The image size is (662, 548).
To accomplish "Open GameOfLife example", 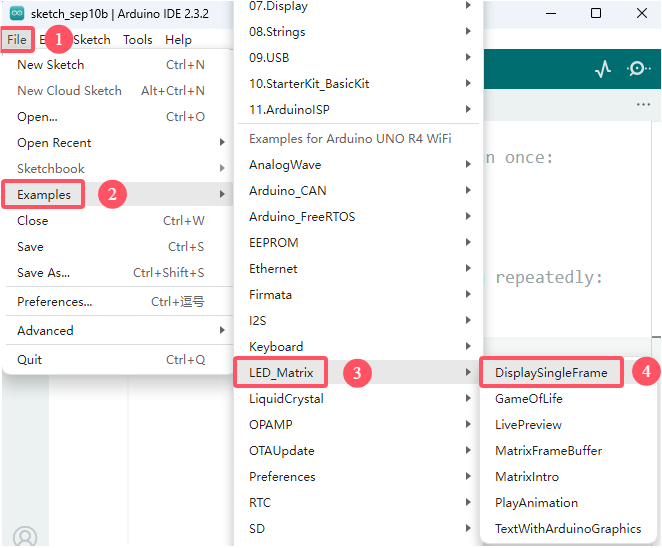I will [x=569, y=399].
